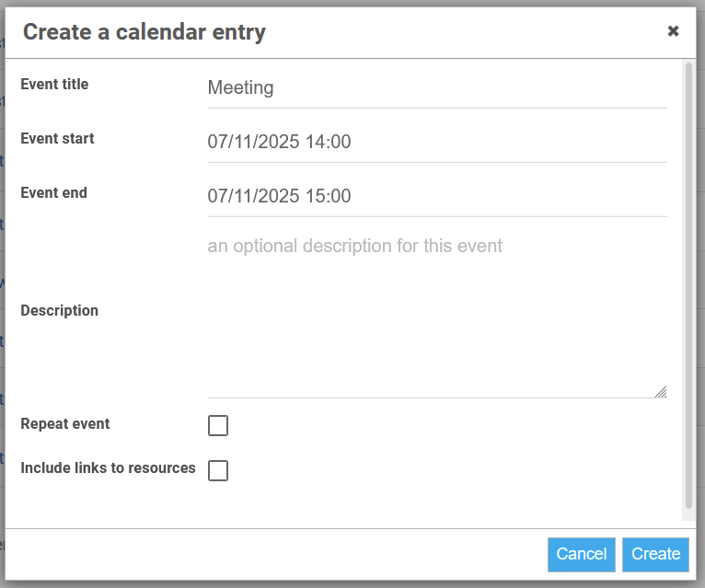Click the Description label

[59, 311]
